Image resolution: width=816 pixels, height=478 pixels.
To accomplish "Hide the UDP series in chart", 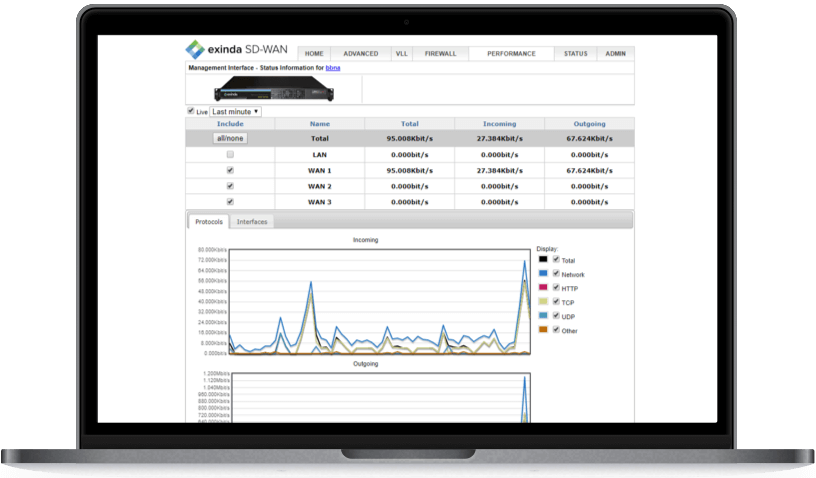I will point(556,316).
